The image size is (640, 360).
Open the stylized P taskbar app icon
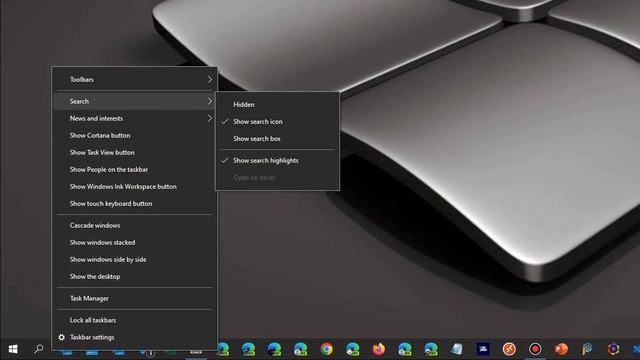[x=587, y=349]
